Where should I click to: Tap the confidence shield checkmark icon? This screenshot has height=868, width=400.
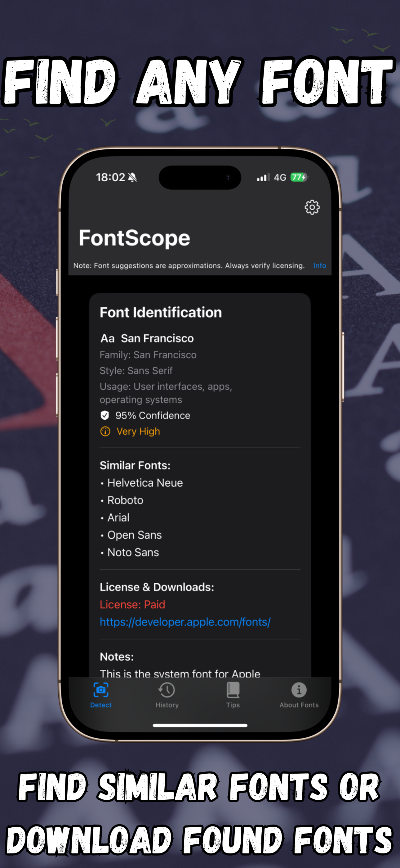105,415
